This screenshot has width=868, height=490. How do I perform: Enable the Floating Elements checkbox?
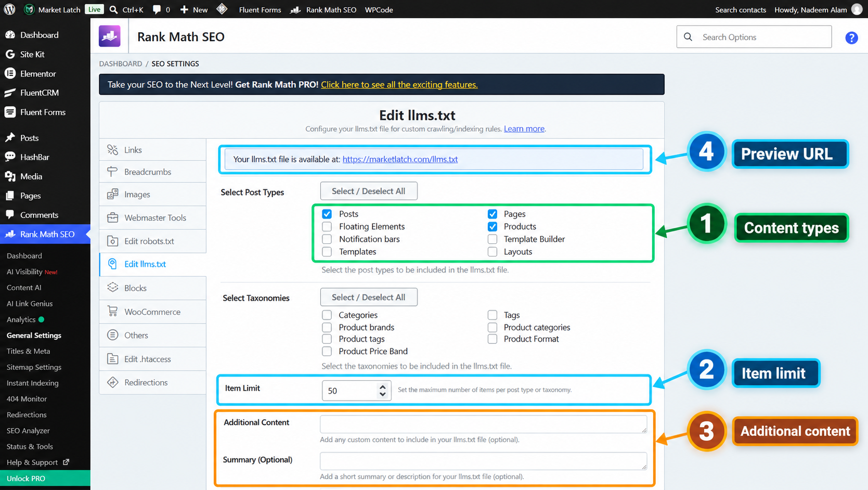pos(327,226)
